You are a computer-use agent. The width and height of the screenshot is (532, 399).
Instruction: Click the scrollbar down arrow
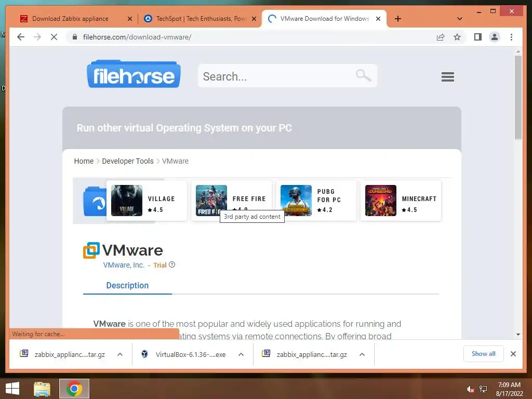point(518,335)
